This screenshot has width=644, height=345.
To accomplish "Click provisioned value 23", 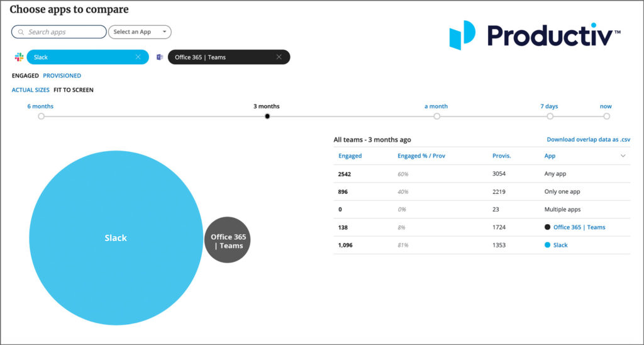I will click(496, 209).
